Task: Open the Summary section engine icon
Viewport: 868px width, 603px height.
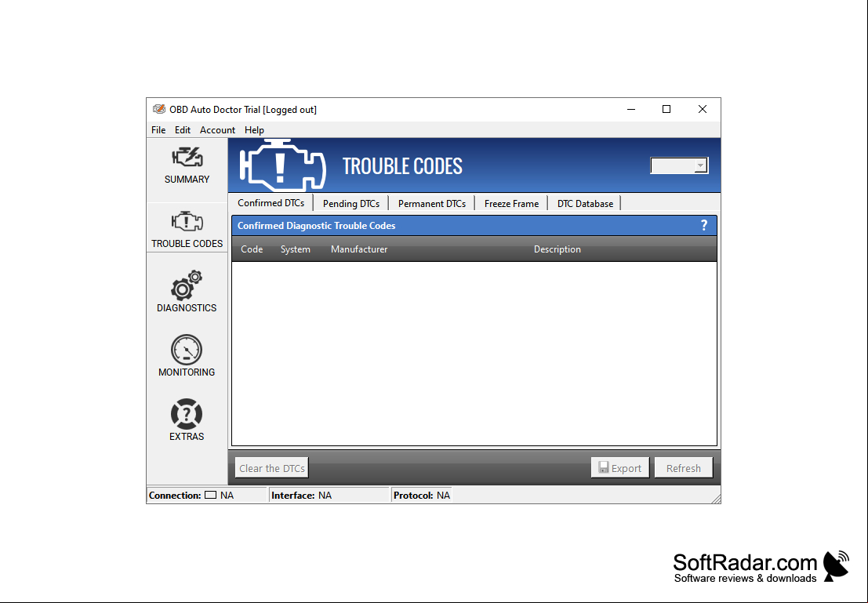Action: tap(187, 158)
